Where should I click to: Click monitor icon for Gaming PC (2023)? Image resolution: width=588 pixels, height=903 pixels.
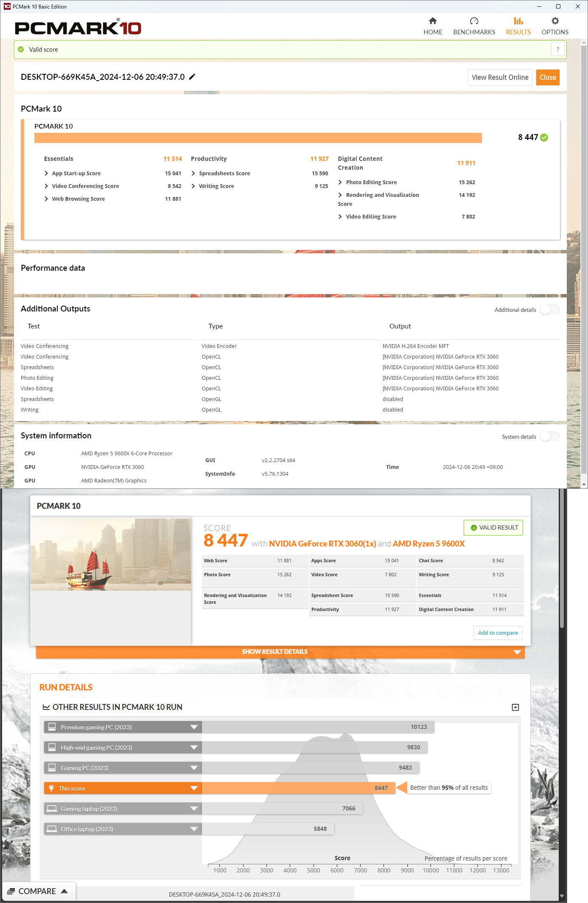point(52,768)
